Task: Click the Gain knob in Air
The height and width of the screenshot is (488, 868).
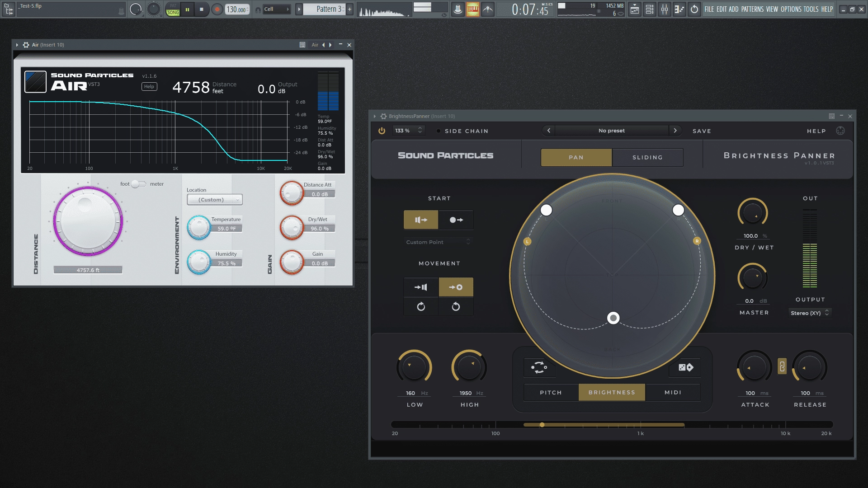Action: (292, 262)
